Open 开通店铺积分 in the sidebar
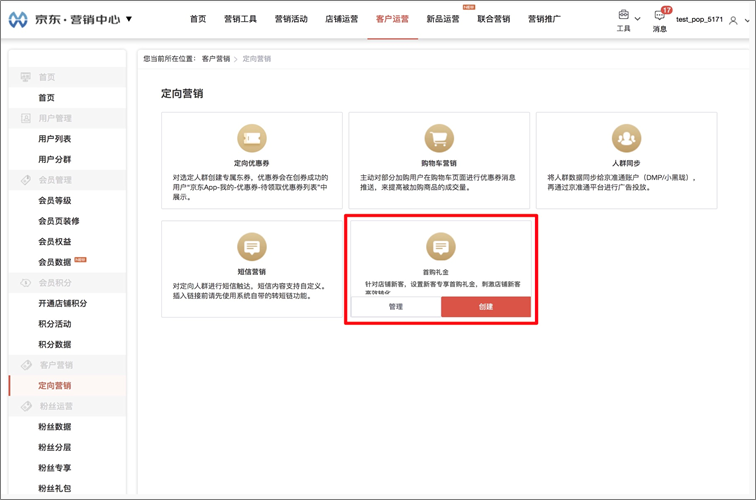The width and height of the screenshot is (756, 500). [63, 303]
